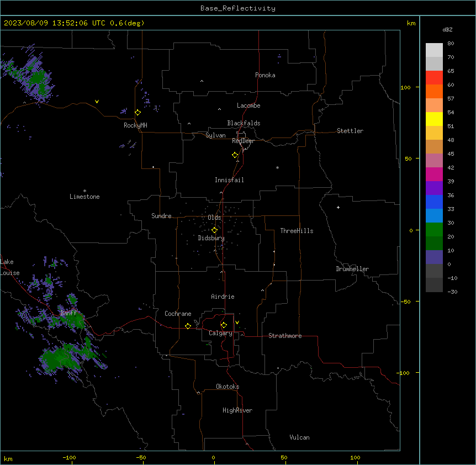Click the purple 39-36 dBZ legend swatch
The image size is (476, 465).
click(434, 188)
